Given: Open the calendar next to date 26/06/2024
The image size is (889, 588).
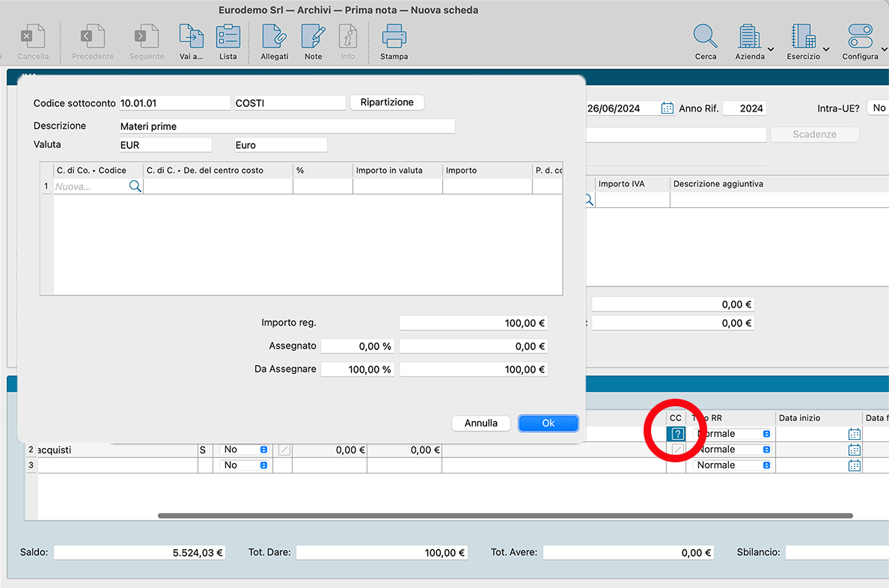Looking at the screenshot, I should (667, 108).
